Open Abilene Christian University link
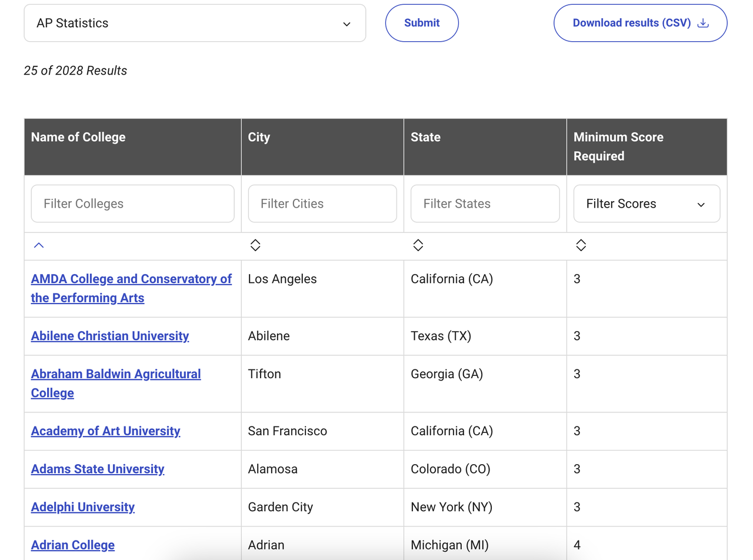The height and width of the screenshot is (560, 753). [110, 336]
